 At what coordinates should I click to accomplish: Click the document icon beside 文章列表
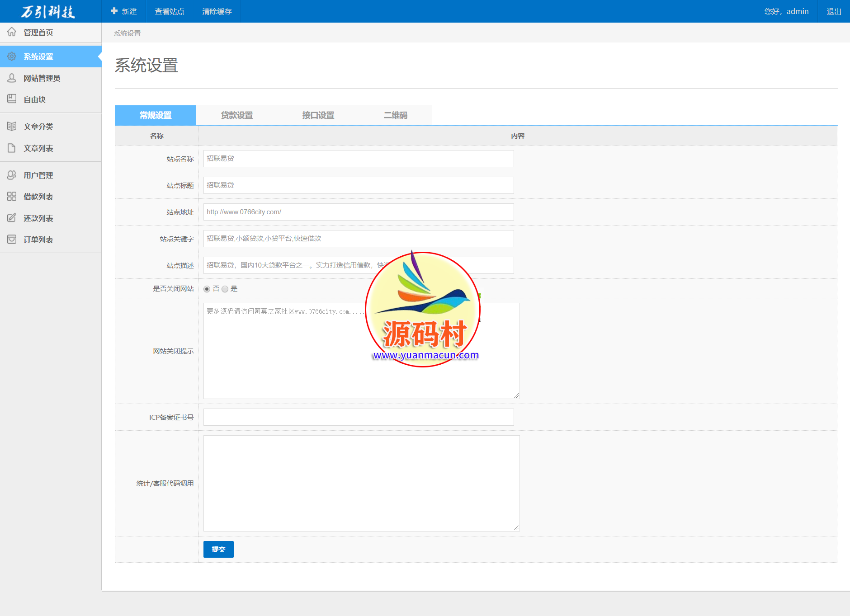(12, 148)
